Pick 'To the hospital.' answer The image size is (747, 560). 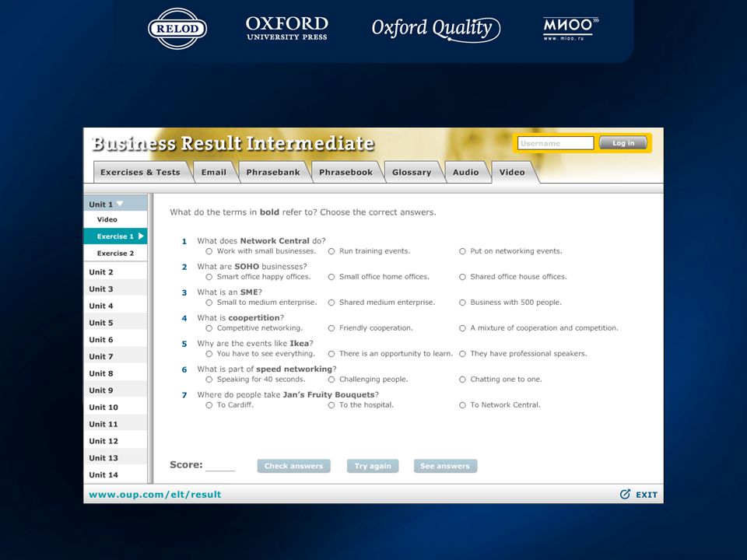[x=331, y=406]
